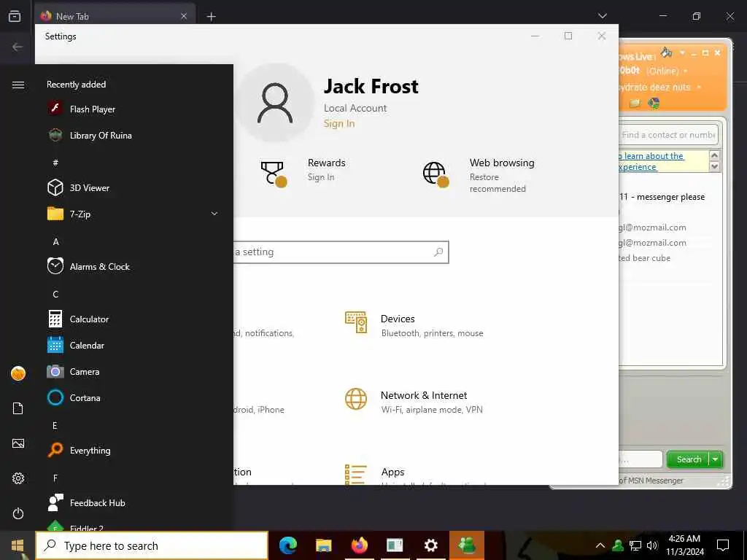Click the Messenger Search button
This screenshot has width=747, height=560.
coord(689,459)
